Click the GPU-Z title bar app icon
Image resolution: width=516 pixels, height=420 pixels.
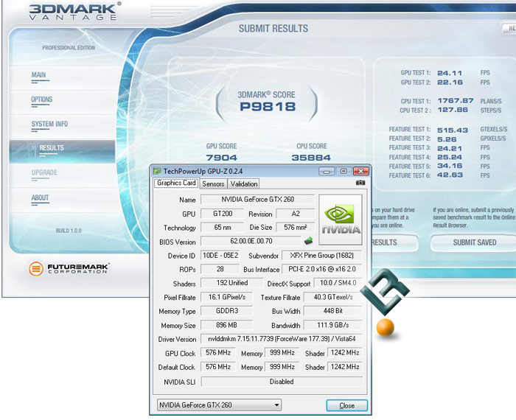pos(157,172)
